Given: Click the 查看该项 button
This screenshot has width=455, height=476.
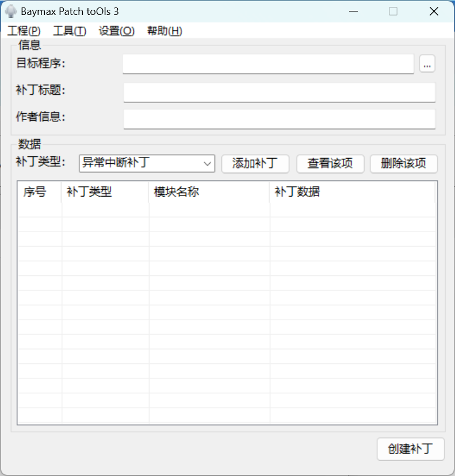Looking at the screenshot, I should point(330,164).
